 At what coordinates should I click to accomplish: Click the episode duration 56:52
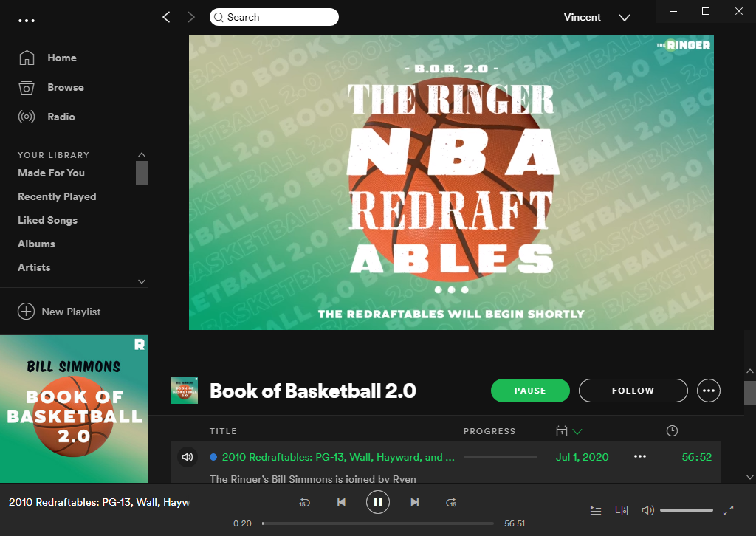pos(697,457)
